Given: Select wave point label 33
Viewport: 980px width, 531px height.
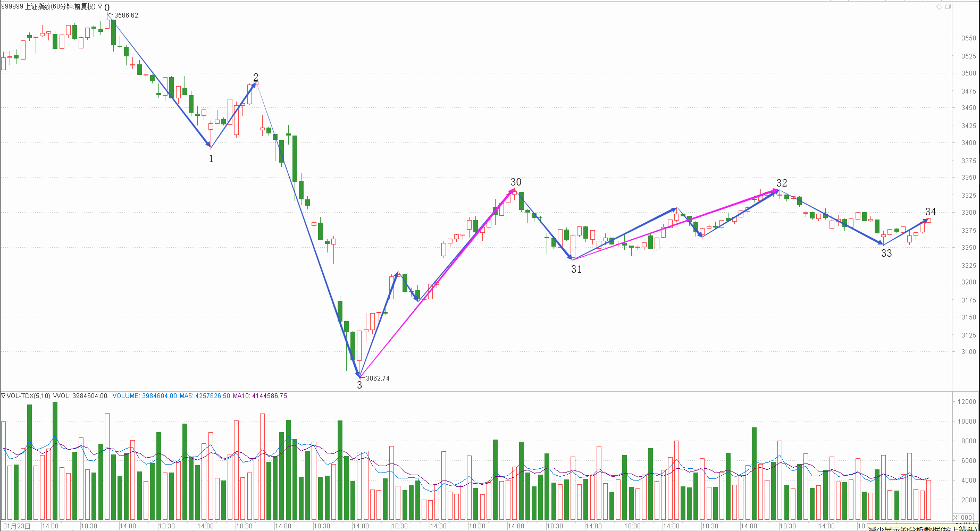Looking at the screenshot, I should (x=886, y=254).
